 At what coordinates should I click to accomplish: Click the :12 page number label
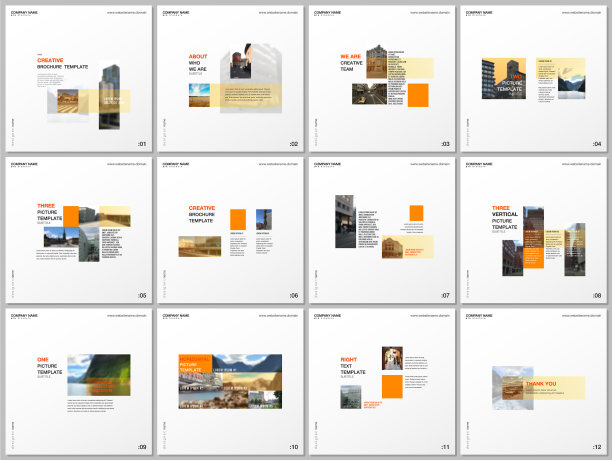(x=596, y=447)
